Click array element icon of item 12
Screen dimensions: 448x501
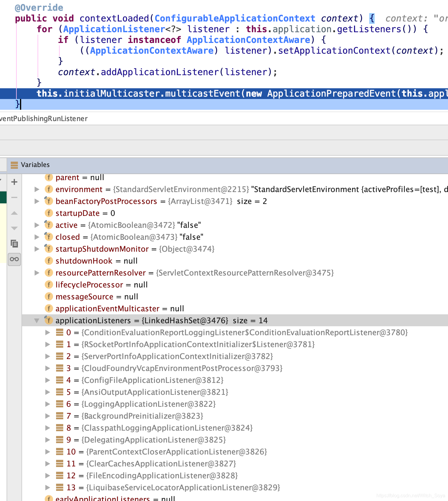click(60, 476)
